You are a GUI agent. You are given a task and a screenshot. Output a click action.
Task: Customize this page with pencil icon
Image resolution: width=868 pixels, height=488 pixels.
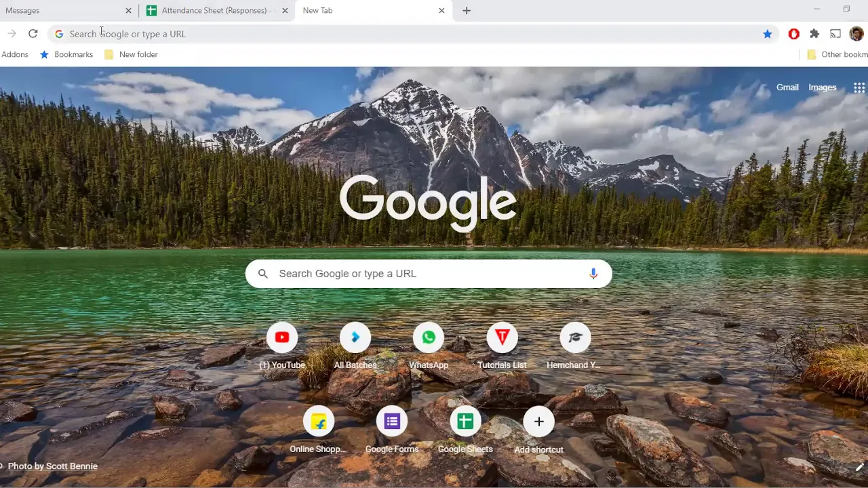coord(859,467)
